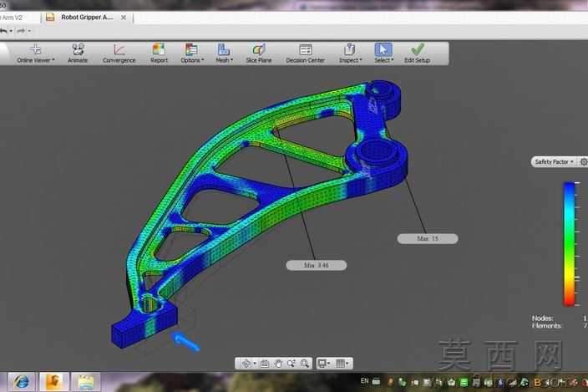The width and height of the screenshot is (588, 392).
Task: Open the Redo history dropdown arrow
Action: 29,31
